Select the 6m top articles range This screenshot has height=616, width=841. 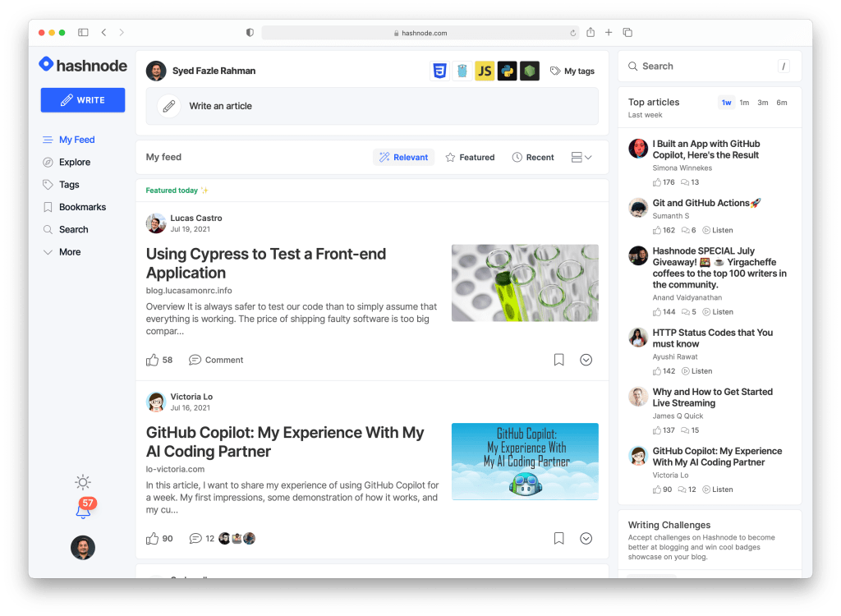point(782,103)
